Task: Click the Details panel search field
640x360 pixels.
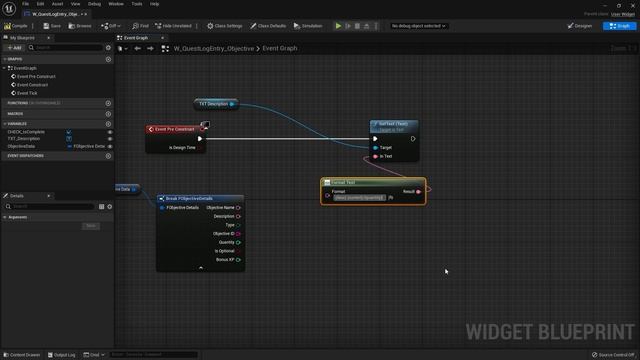Action: pos(50,207)
